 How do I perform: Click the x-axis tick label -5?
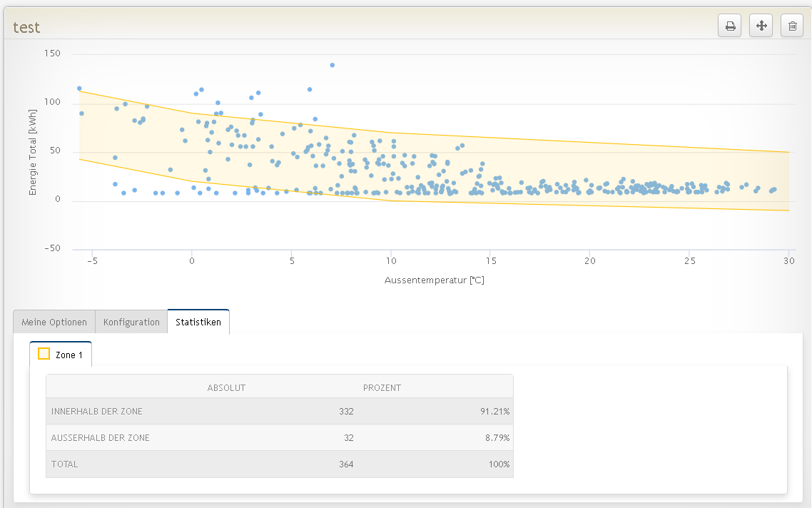point(92,261)
